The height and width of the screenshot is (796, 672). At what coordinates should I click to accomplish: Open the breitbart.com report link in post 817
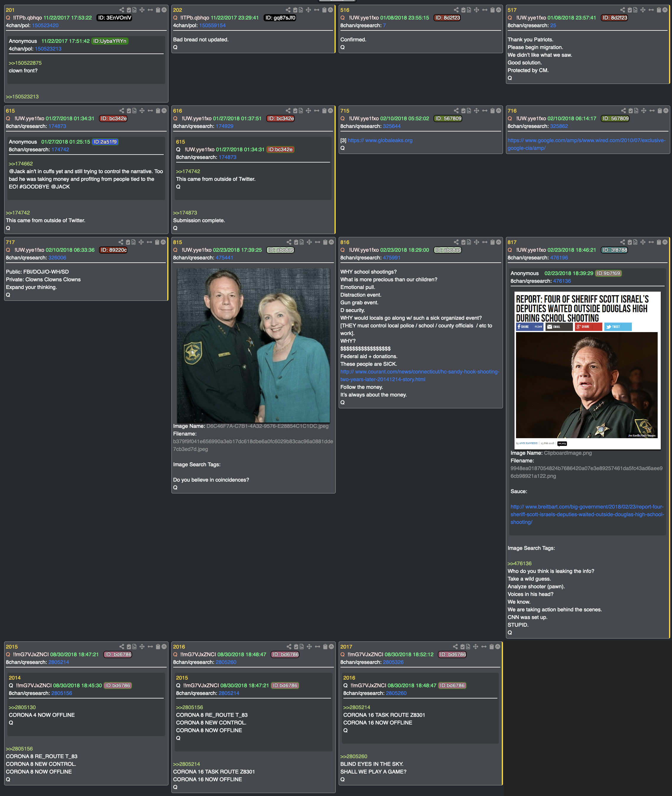587,514
